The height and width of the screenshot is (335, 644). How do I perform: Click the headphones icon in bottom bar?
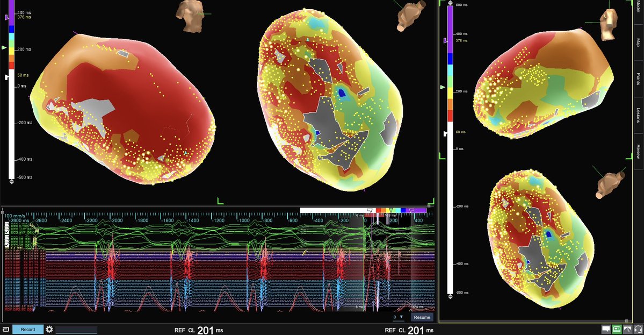[x=638, y=329]
